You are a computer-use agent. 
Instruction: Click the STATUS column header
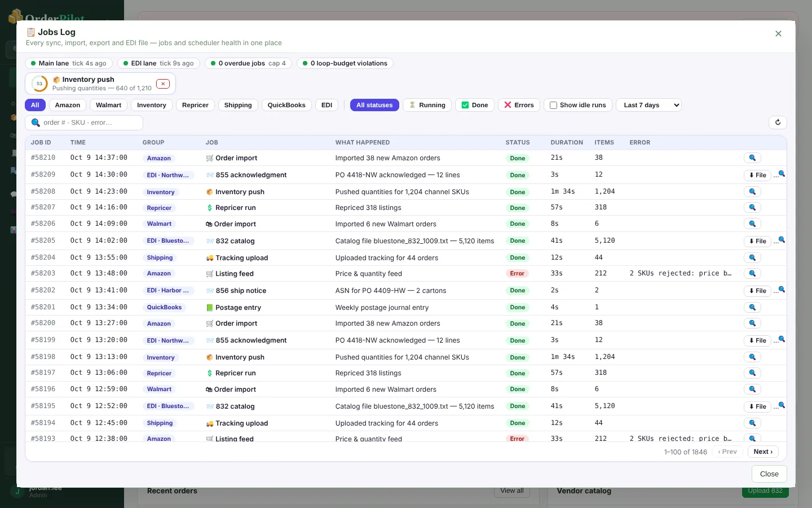point(518,143)
